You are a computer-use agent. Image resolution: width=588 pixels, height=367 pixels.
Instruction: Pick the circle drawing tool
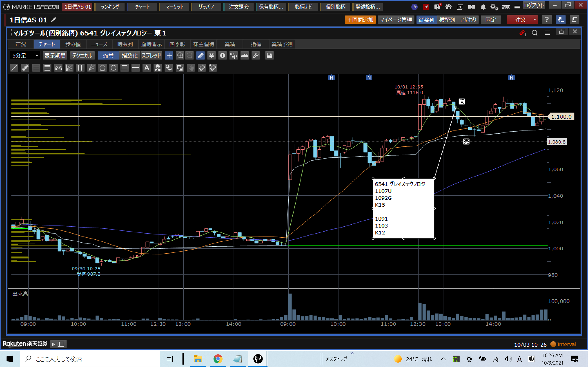[x=114, y=68]
